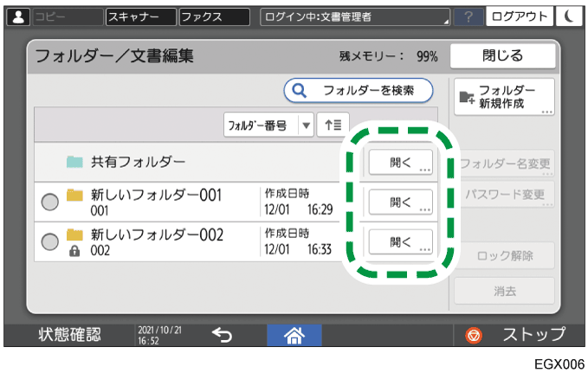The width and height of the screenshot is (588, 373).
Task: Click the creation time 12/01 16:29
Action: point(299,209)
